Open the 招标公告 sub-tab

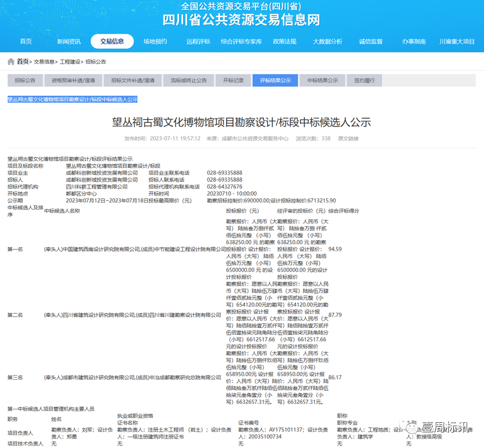pyautogui.click(x=24, y=80)
